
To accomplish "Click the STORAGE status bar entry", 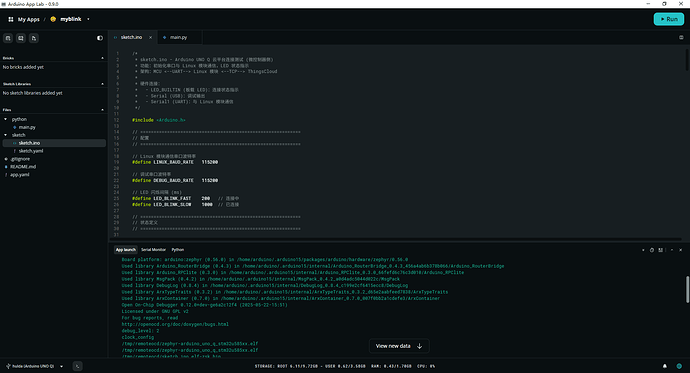I will pyautogui.click(x=310, y=366).
